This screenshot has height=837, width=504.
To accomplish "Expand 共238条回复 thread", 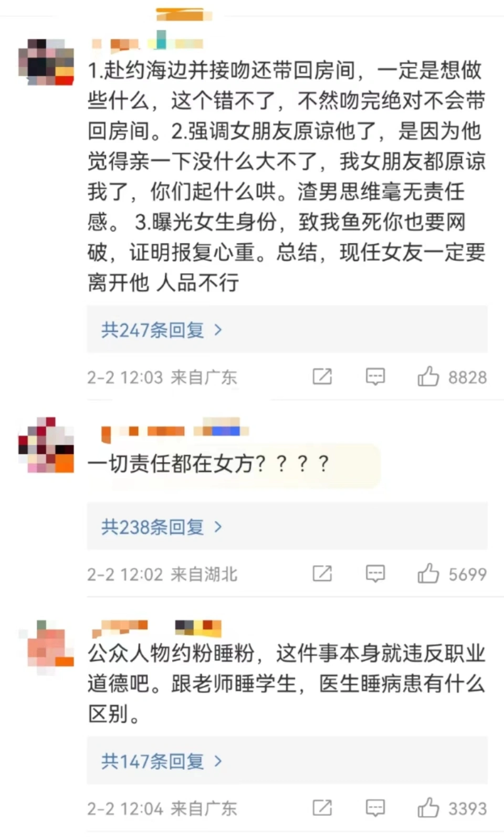I will tap(162, 527).
